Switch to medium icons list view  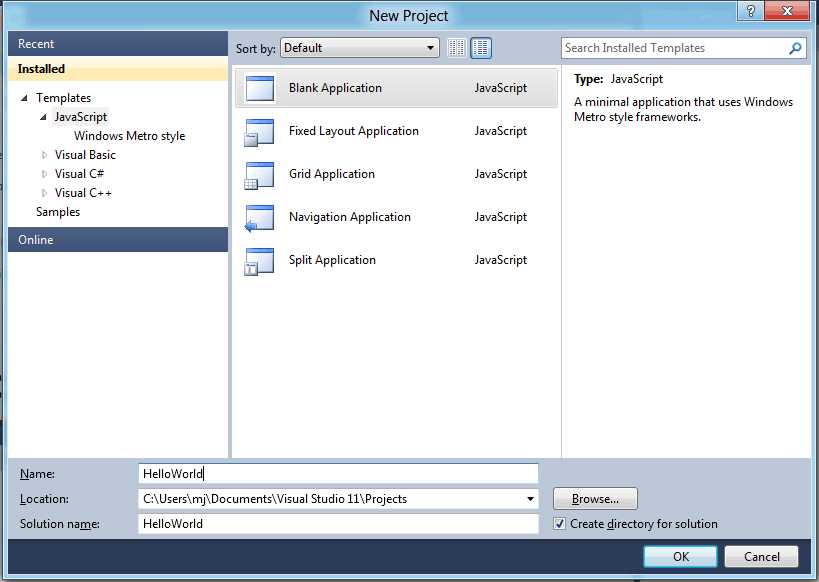(x=481, y=48)
